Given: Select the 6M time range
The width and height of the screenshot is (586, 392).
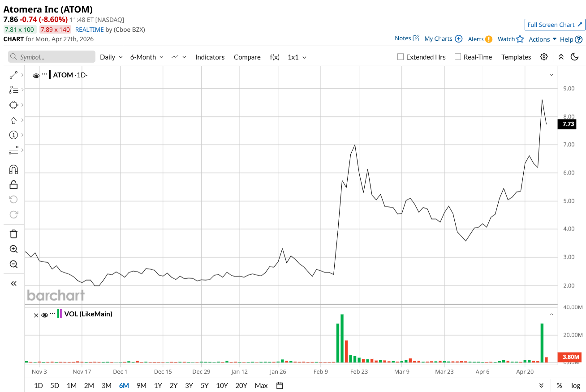Looking at the screenshot, I should point(124,385).
